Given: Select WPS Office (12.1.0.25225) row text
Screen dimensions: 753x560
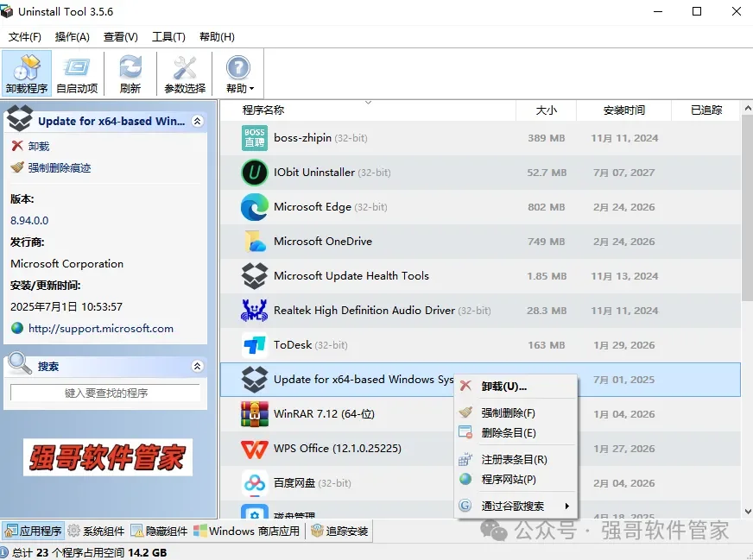Looking at the screenshot, I should click(x=338, y=449).
